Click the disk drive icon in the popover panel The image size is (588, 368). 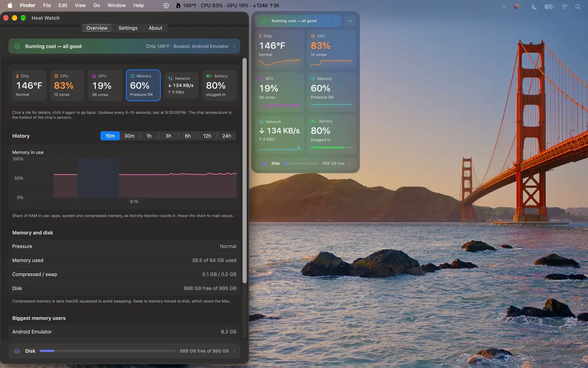tap(264, 163)
